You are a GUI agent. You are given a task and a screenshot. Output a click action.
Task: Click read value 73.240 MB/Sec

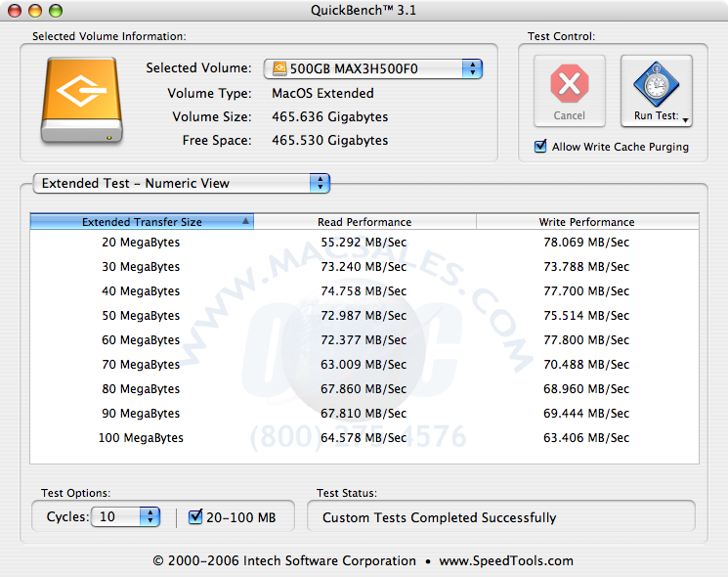364,267
